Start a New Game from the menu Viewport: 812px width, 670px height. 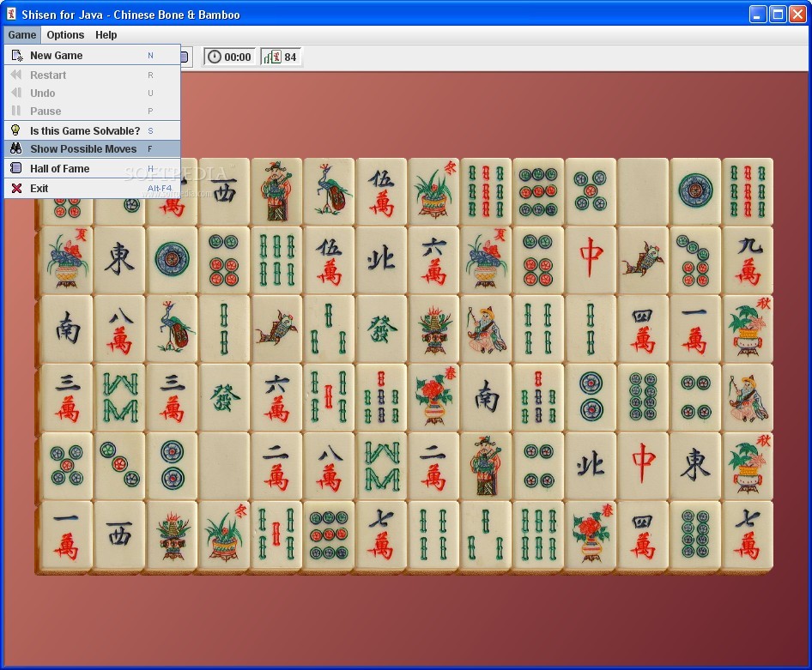(x=92, y=56)
